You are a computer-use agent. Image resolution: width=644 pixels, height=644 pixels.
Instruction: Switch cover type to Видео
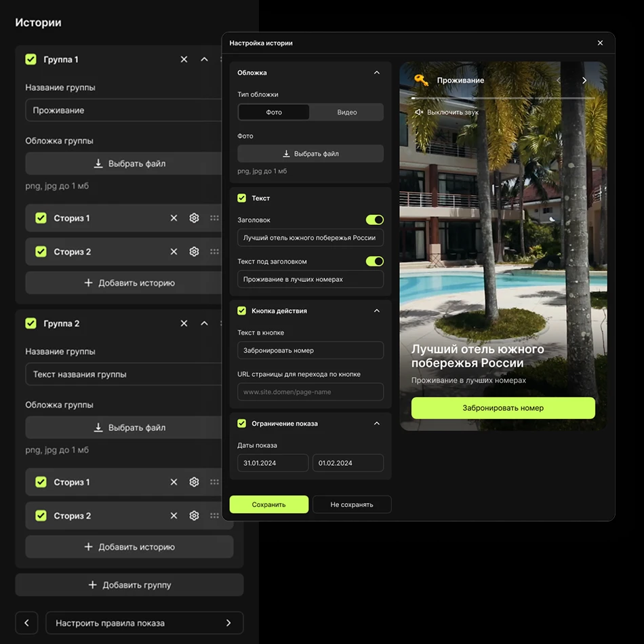tap(346, 112)
